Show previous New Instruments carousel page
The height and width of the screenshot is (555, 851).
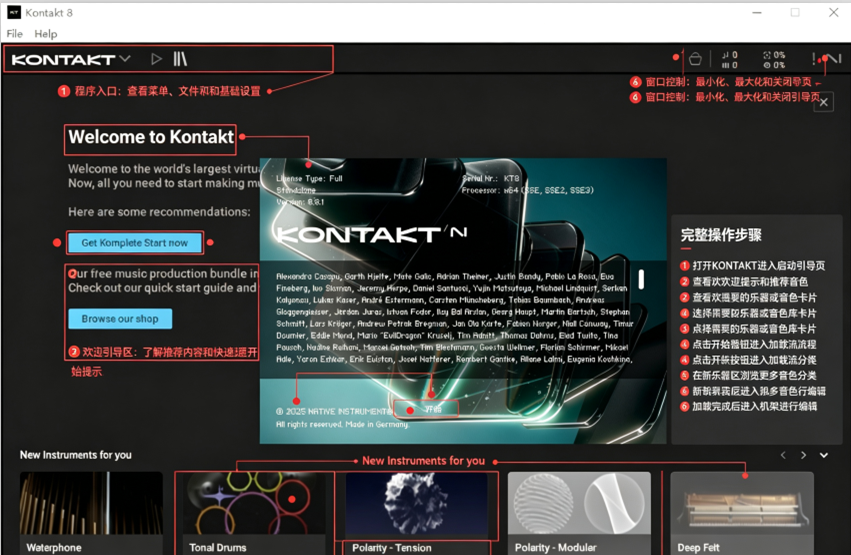point(783,455)
